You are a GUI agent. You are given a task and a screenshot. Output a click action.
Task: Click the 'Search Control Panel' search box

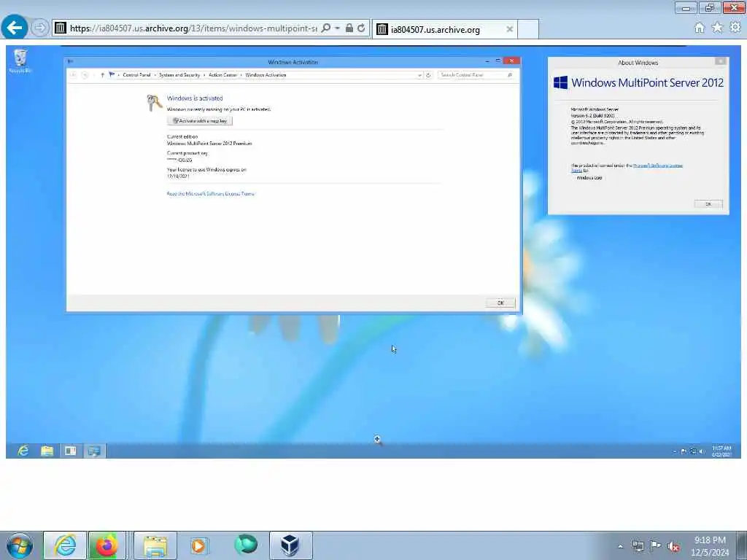coord(475,75)
